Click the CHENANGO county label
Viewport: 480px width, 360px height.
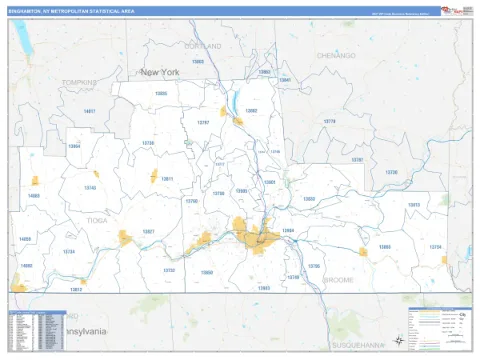point(336,56)
